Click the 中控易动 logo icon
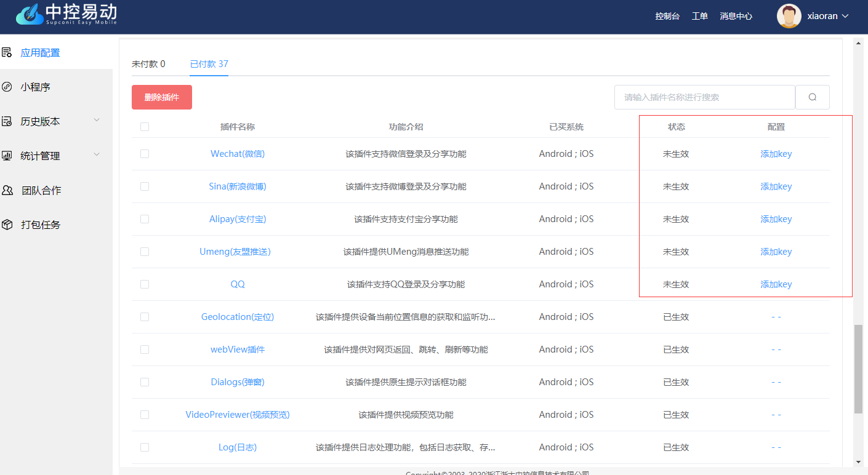The image size is (868, 475). tap(30, 14)
